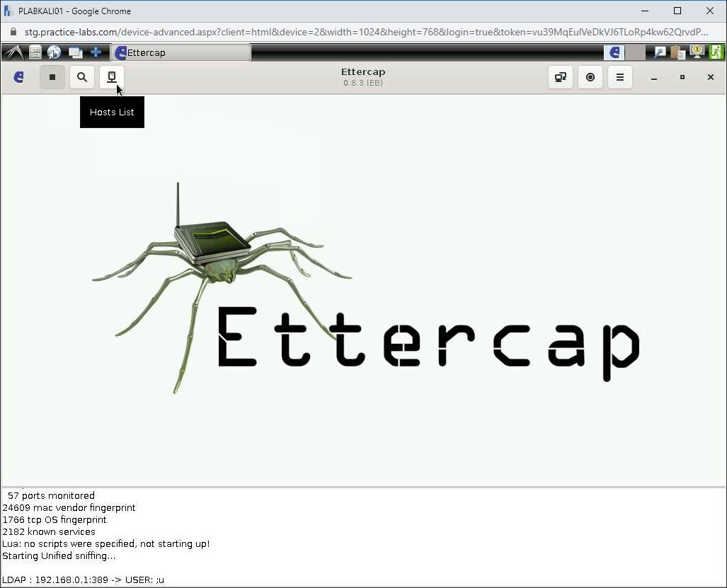Open the web browser globe icon in taskbar

pyautogui.click(x=55, y=52)
